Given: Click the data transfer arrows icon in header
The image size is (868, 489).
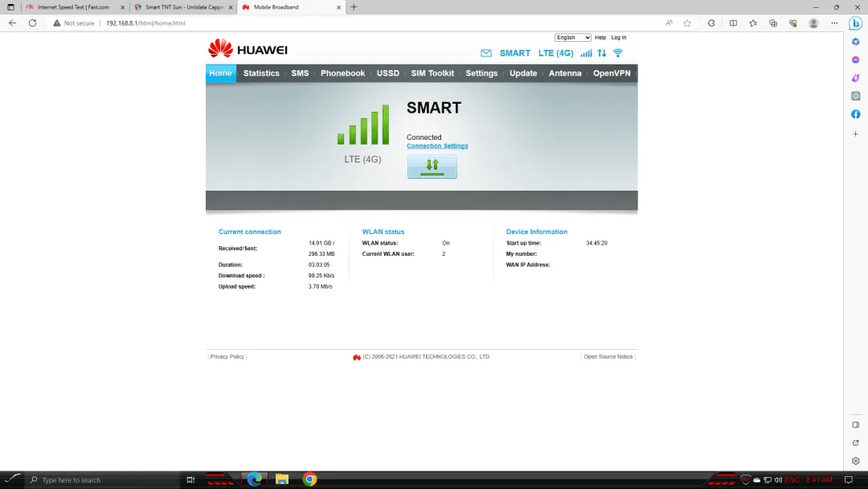Looking at the screenshot, I should [602, 53].
